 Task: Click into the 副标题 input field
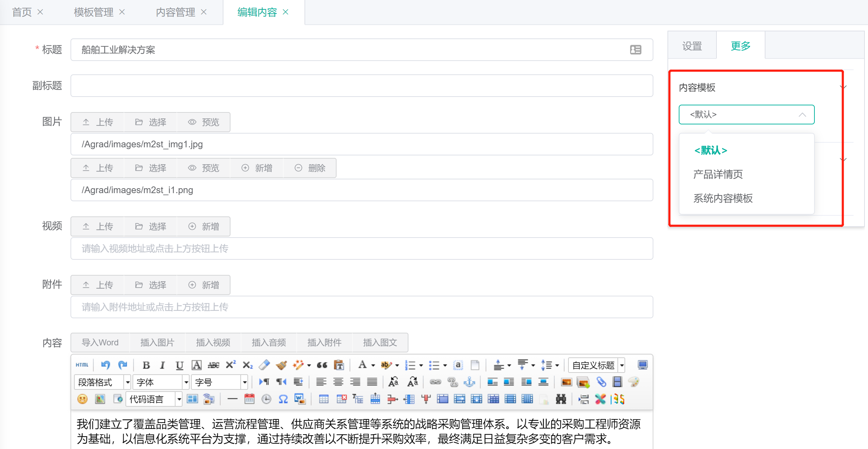(361, 86)
